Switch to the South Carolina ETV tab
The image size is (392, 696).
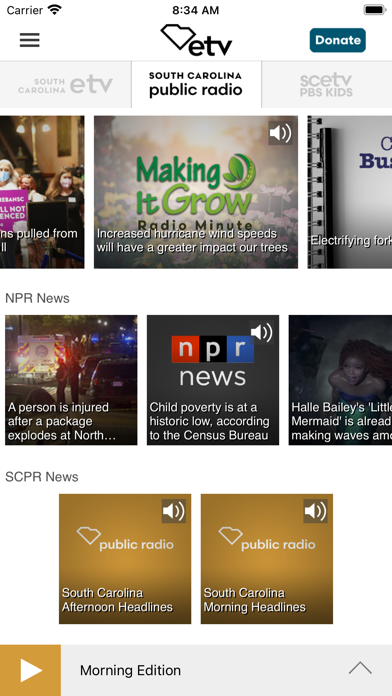66,84
